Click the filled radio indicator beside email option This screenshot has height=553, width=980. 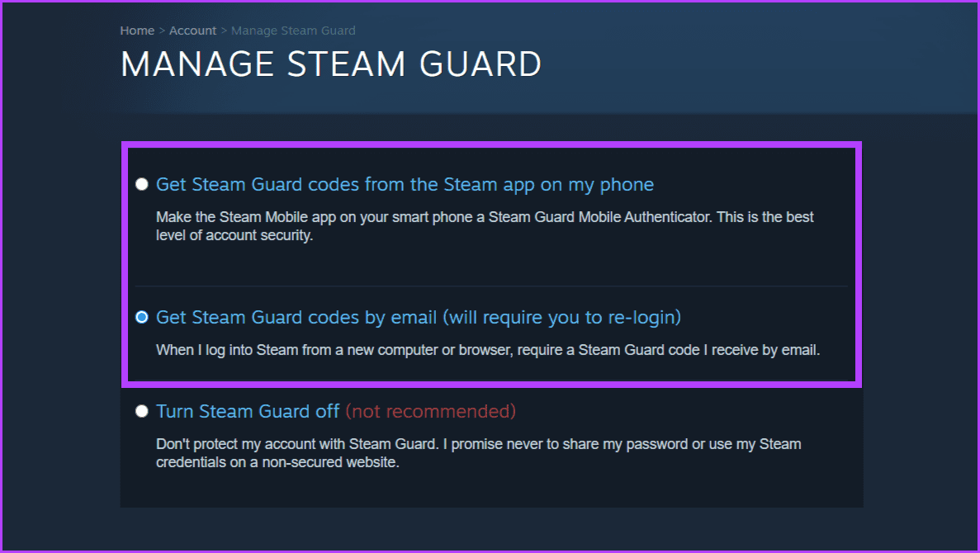141,317
